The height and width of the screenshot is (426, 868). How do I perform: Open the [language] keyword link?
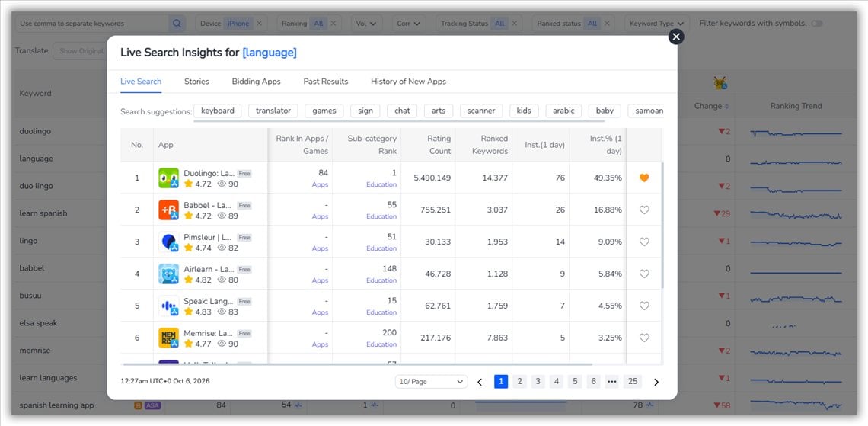270,53
